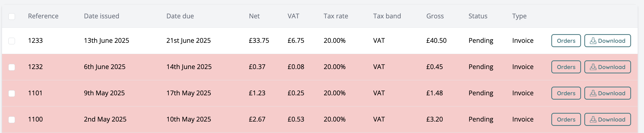Open Orders for invoice 1233
644x133 pixels.
pyautogui.click(x=566, y=41)
